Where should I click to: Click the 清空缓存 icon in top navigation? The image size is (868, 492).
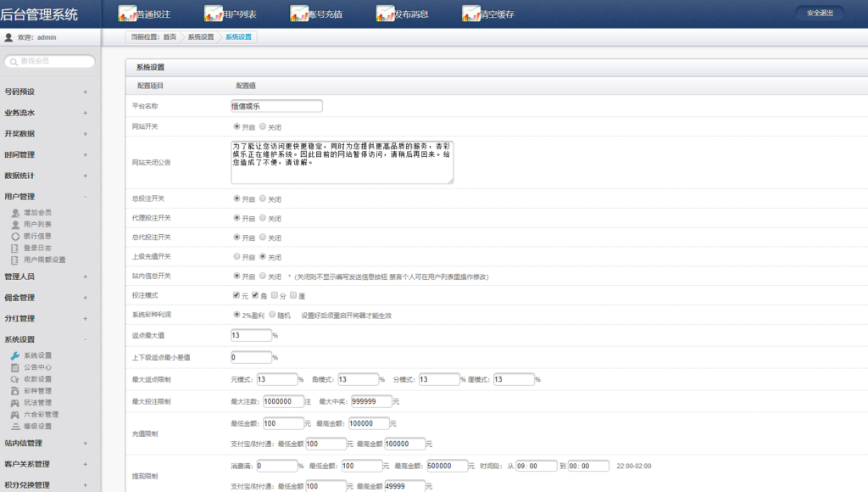(x=470, y=14)
